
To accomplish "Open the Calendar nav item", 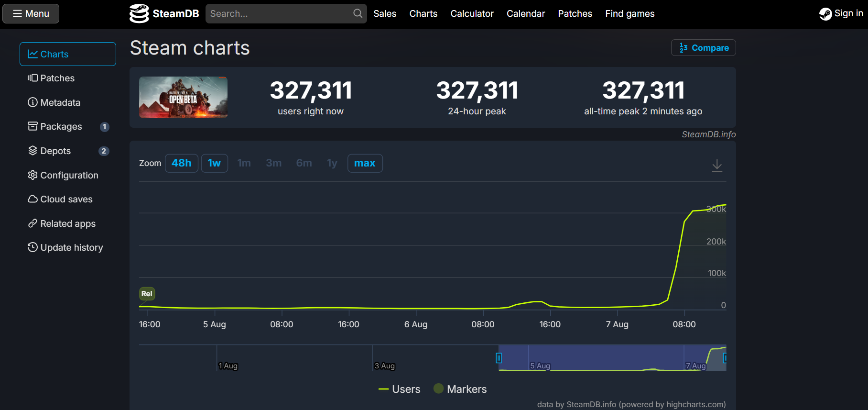I will click(526, 13).
